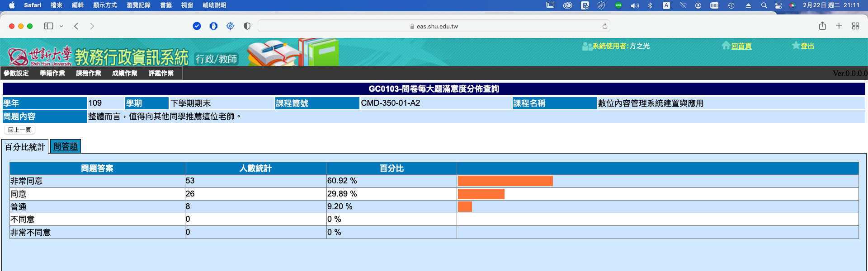The width and height of the screenshot is (868, 271).
Task: Open the 成績作業 menu
Action: click(x=125, y=73)
